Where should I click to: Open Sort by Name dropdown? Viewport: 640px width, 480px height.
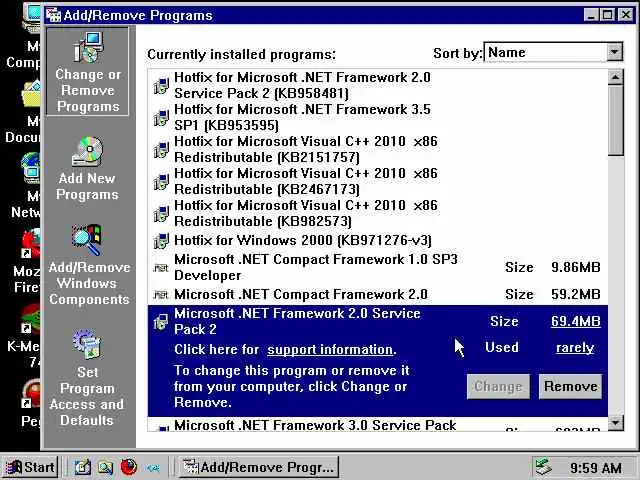(614, 52)
